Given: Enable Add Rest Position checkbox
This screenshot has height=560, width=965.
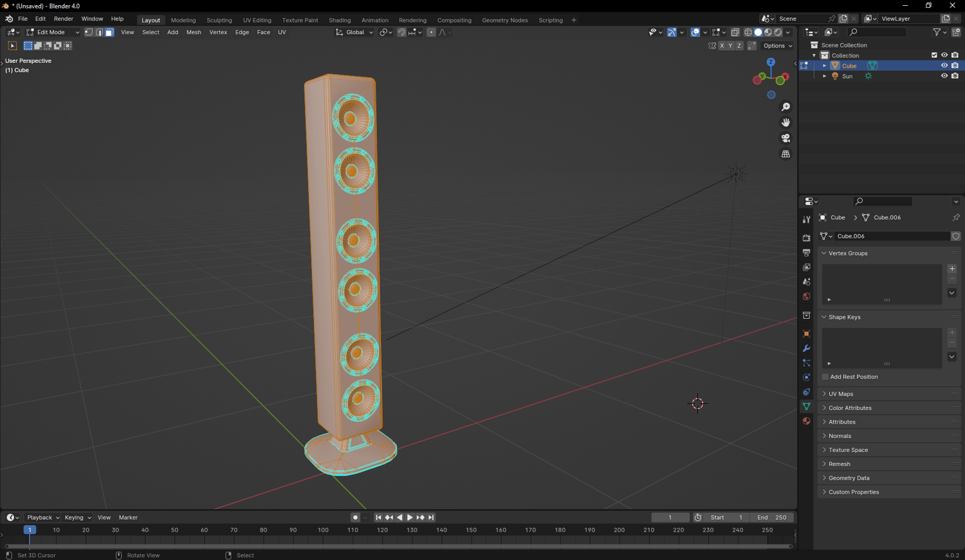Looking at the screenshot, I should pyautogui.click(x=825, y=377).
